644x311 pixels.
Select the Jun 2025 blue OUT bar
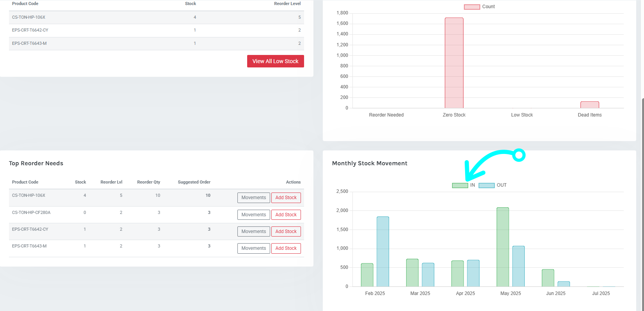[563, 284]
